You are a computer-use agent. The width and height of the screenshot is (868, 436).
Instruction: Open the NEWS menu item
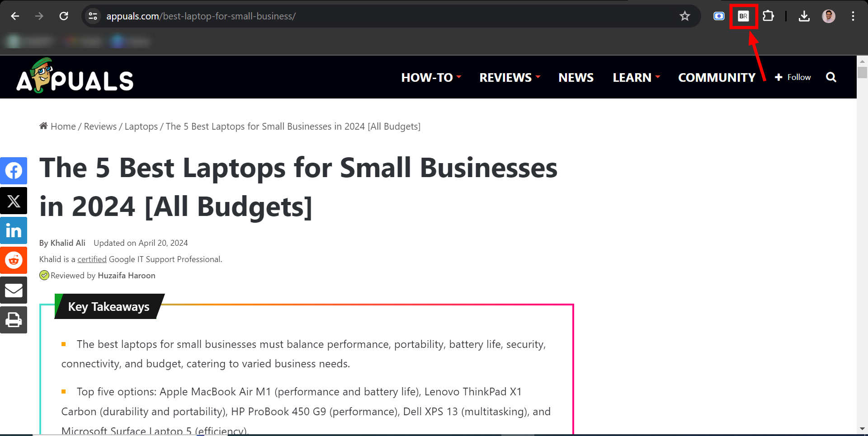(576, 78)
